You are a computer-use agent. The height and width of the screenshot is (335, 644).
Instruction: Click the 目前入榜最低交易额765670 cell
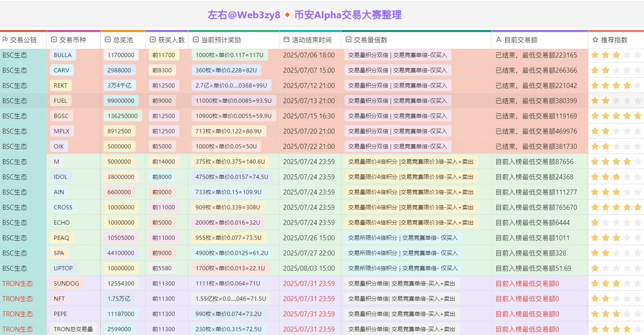tap(539, 207)
